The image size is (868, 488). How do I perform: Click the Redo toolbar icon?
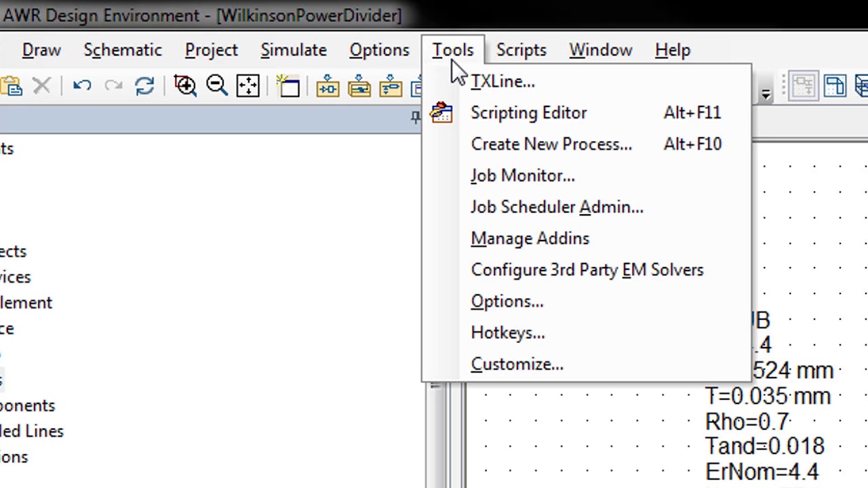coord(113,86)
